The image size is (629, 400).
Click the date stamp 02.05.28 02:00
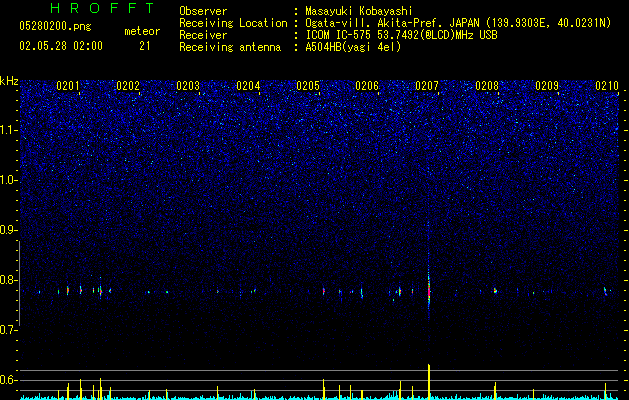(61, 46)
